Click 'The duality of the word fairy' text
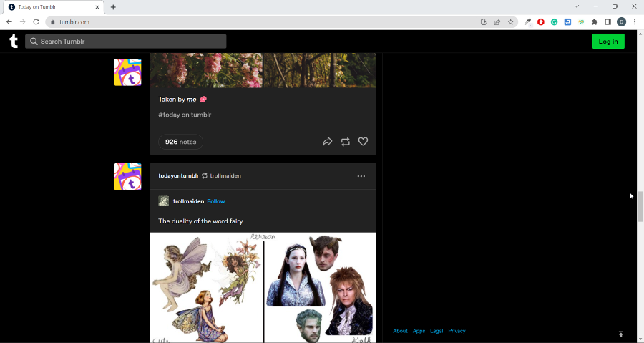The width and height of the screenshot is (644, 343). pos(200,221)
